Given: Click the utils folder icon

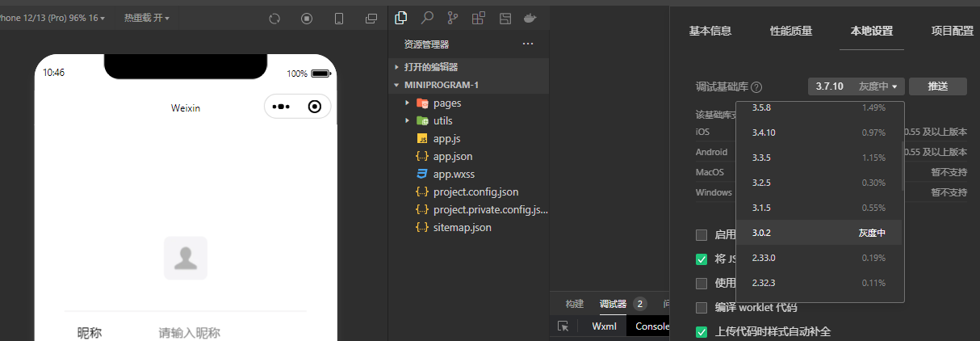Looking at the screenshot, I should tap(422, 120).
